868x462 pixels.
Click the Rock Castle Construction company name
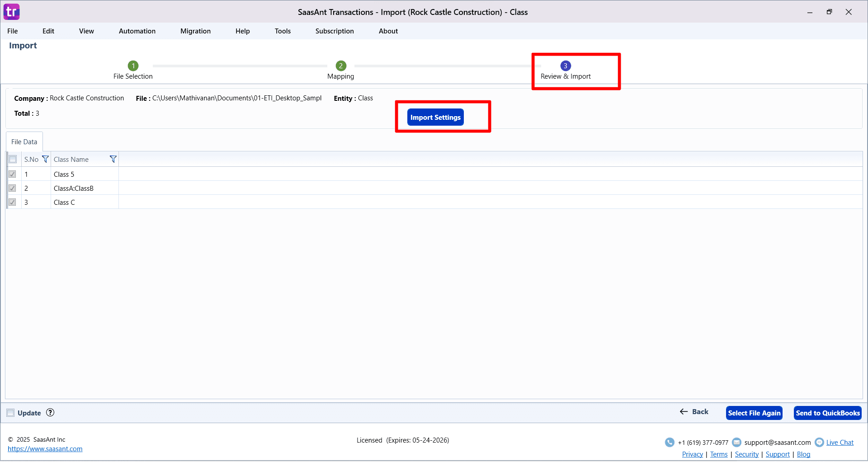[87, 98]
